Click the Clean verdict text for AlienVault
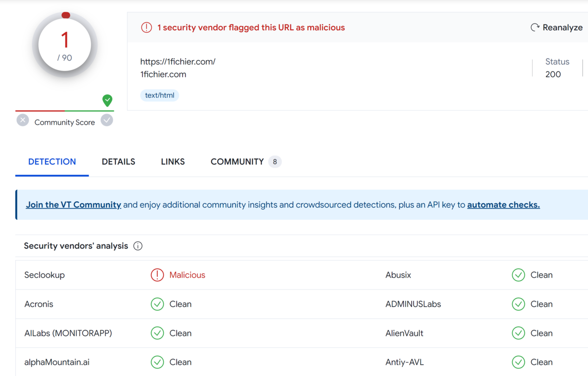 point(541,333)
